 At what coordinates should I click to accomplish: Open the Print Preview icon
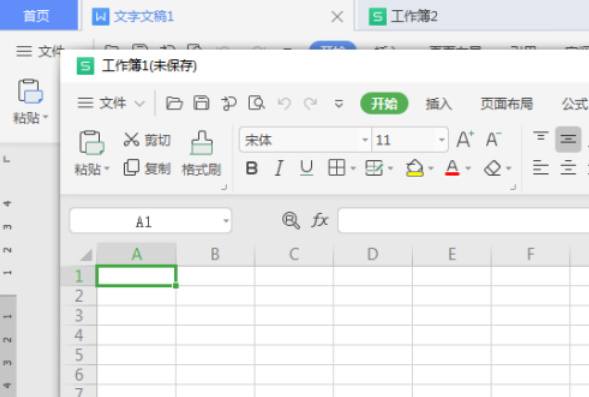(257, 103)
